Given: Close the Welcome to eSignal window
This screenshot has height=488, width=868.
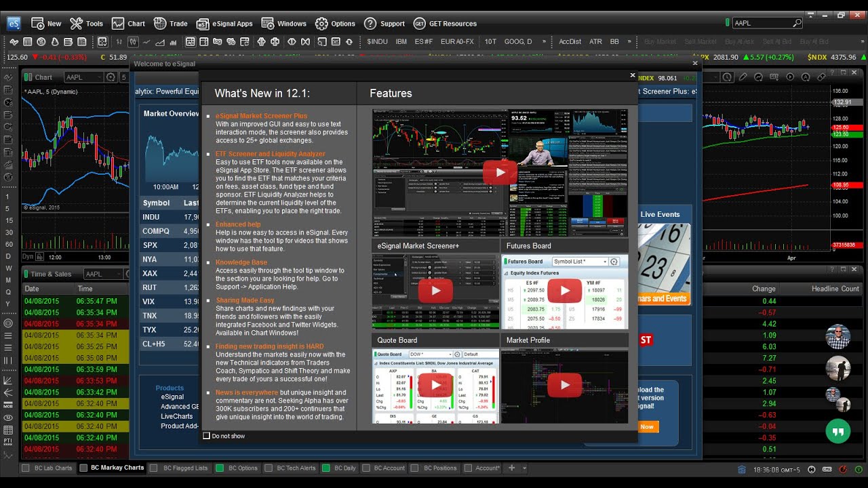Looking at the screenshot, I should [695, 63].
